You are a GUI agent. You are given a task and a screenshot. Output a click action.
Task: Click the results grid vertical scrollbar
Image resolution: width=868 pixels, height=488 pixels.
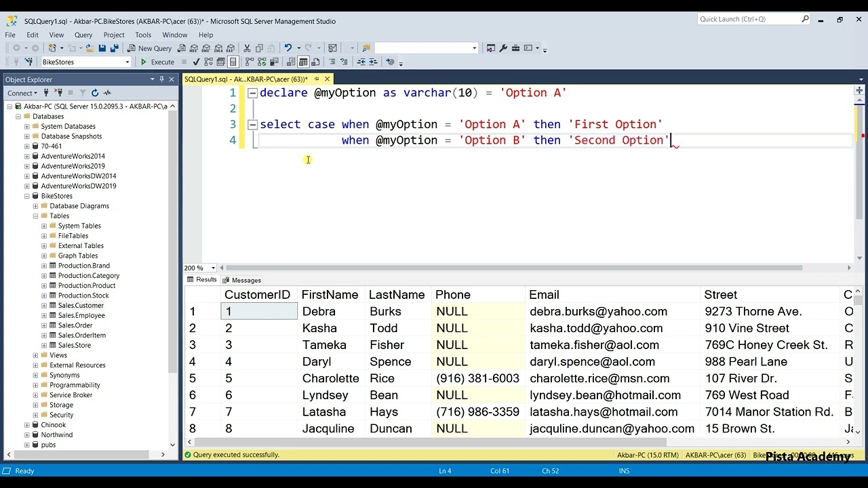[x=859, y=363]
